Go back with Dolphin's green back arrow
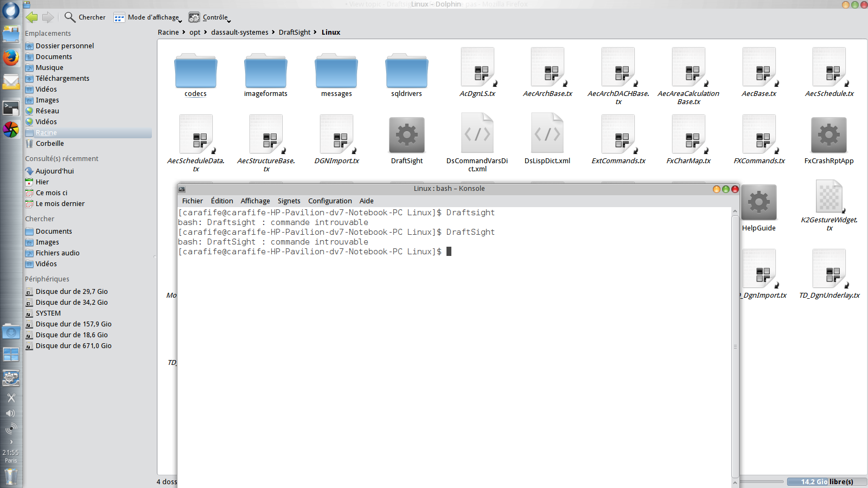868x488 pixels. (x=32, y=17)
